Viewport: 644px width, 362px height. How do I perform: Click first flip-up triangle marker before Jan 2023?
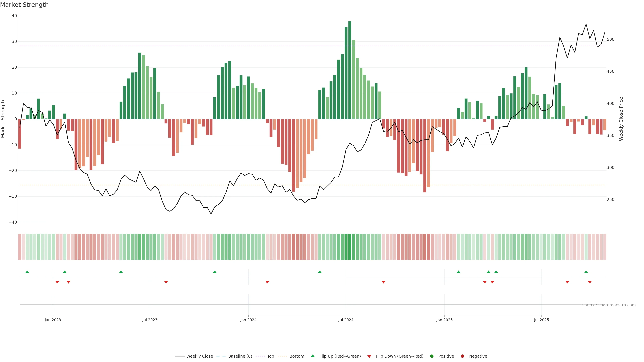click(27, 272)
